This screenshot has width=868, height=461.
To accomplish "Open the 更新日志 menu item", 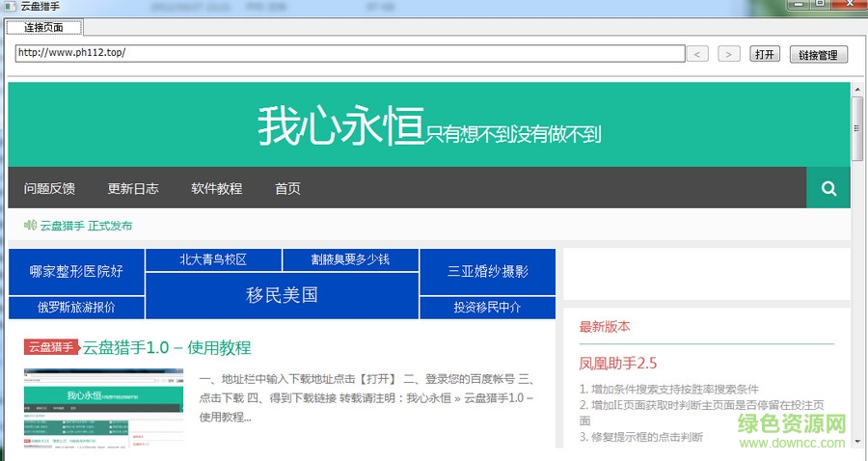I will [133, 188].
